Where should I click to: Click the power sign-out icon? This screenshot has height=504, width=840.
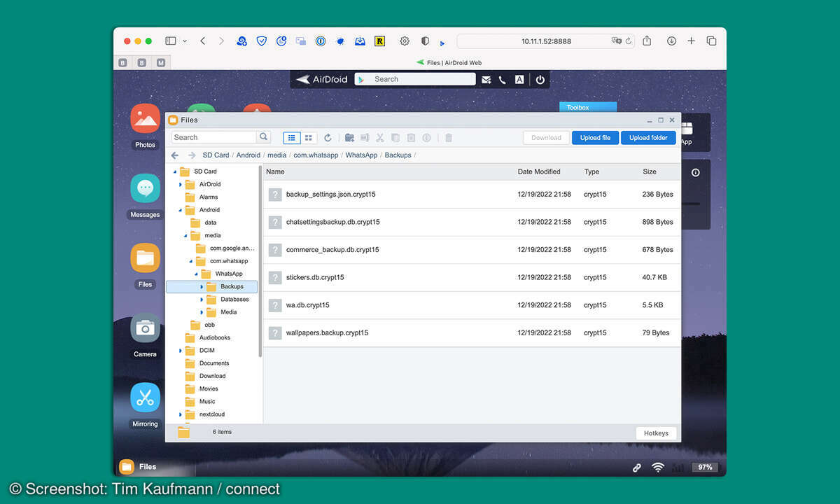540,80
